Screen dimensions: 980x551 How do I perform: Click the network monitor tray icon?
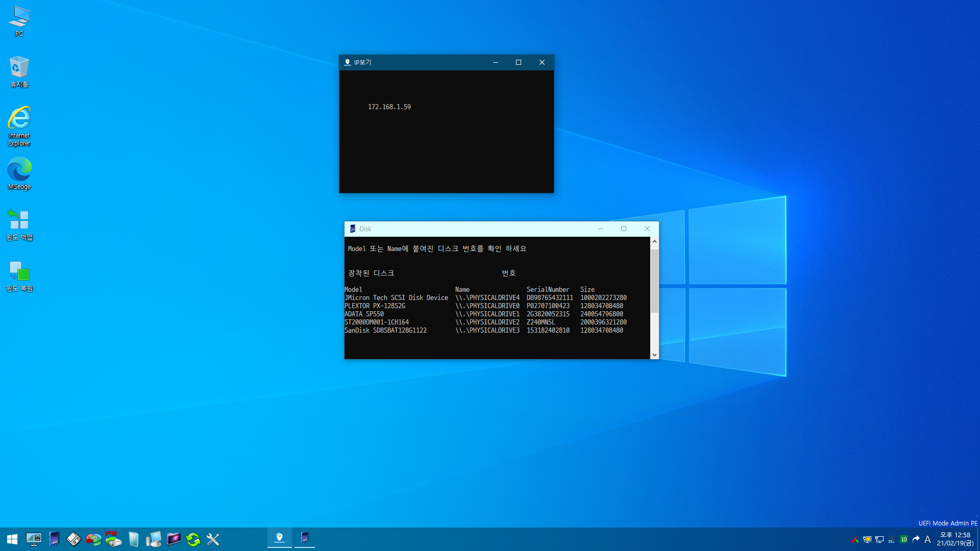click(x=879, y=539)
